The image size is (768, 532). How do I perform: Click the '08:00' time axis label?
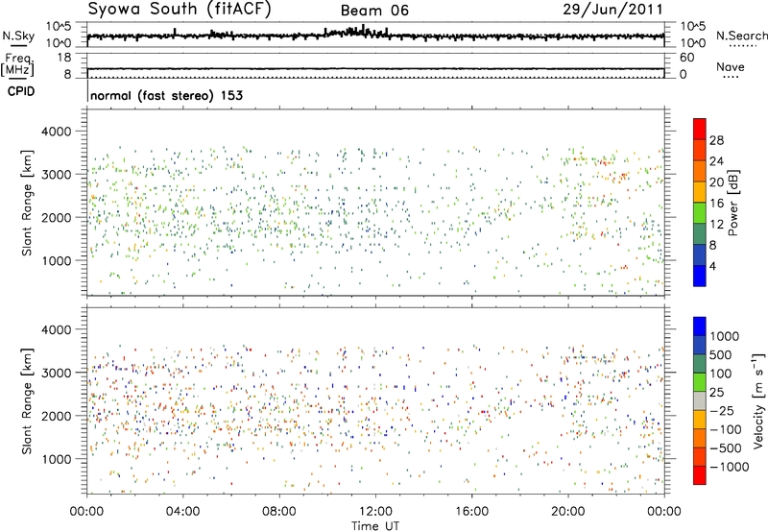coord(278,512)
